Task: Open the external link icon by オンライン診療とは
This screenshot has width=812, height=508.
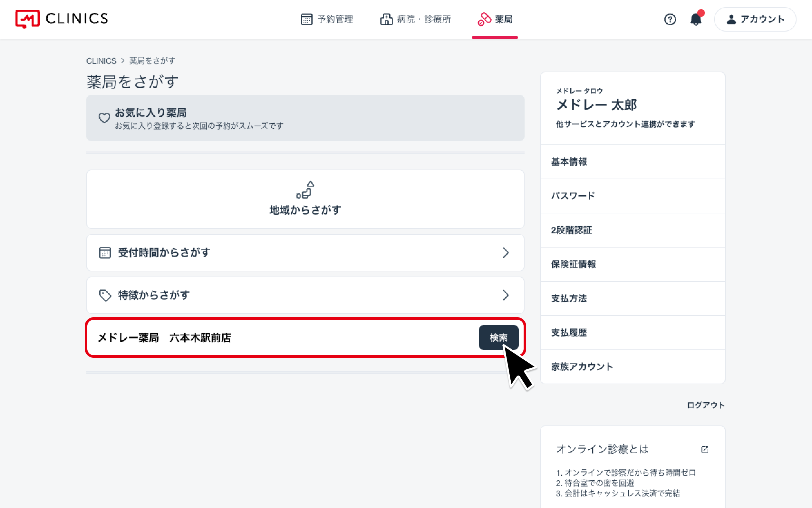Action: click(705, 449)
